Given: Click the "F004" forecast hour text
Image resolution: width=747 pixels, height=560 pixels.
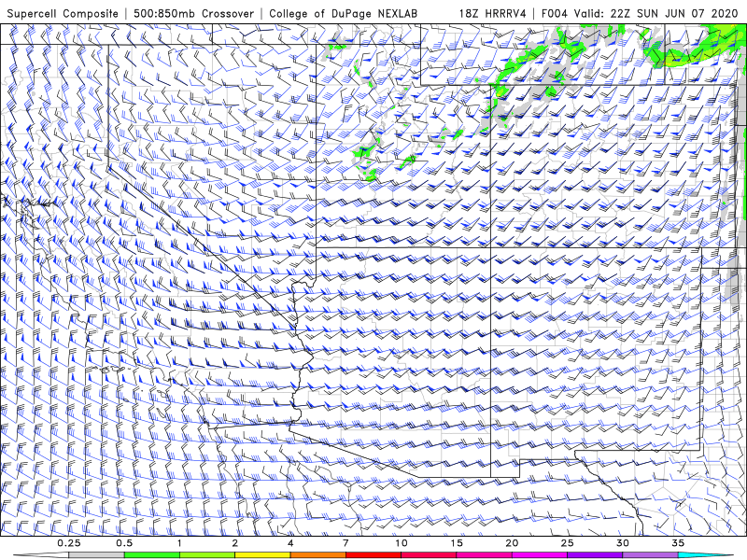Looking at the screenshot, I should click(x=555, y=14).
